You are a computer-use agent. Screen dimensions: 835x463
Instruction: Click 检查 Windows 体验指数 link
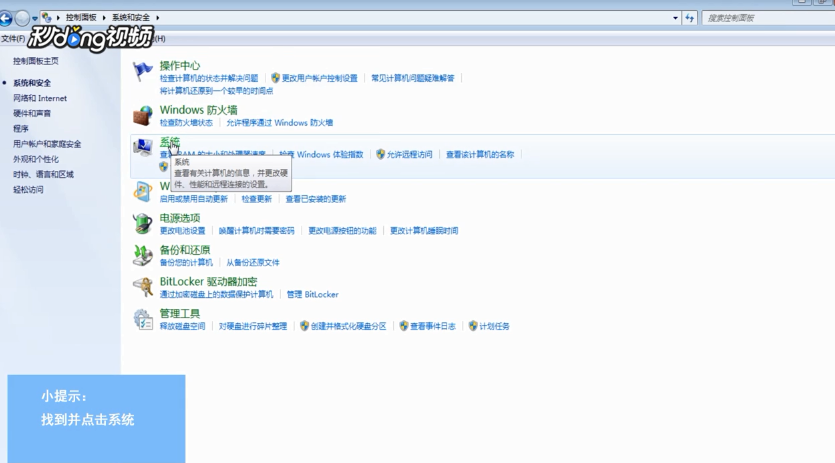[321, 155]
